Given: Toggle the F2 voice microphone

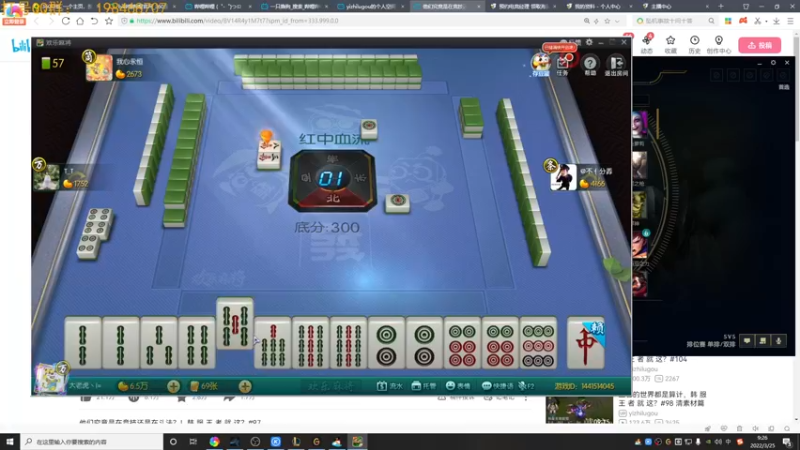Looking at the screenshot, I should 526,386.
